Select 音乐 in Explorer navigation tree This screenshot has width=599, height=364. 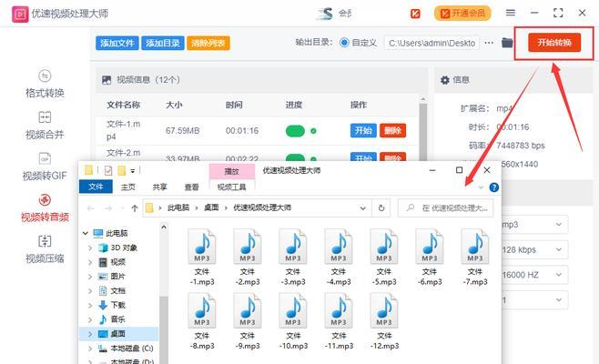click(117, 319)
